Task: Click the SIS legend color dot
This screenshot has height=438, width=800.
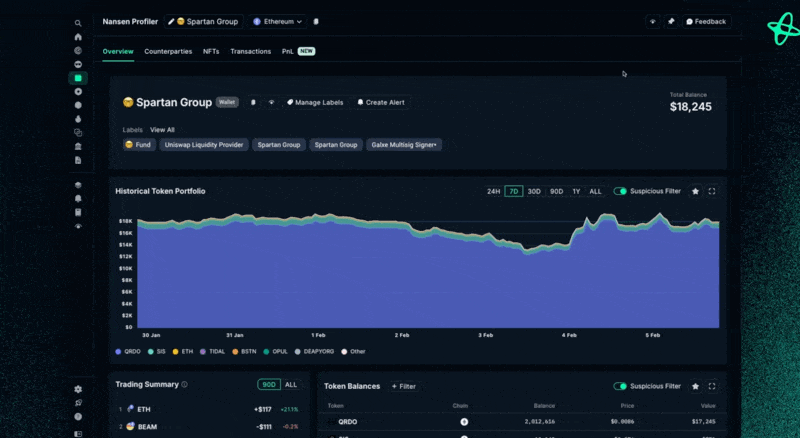Action: (x=151, y=352)
